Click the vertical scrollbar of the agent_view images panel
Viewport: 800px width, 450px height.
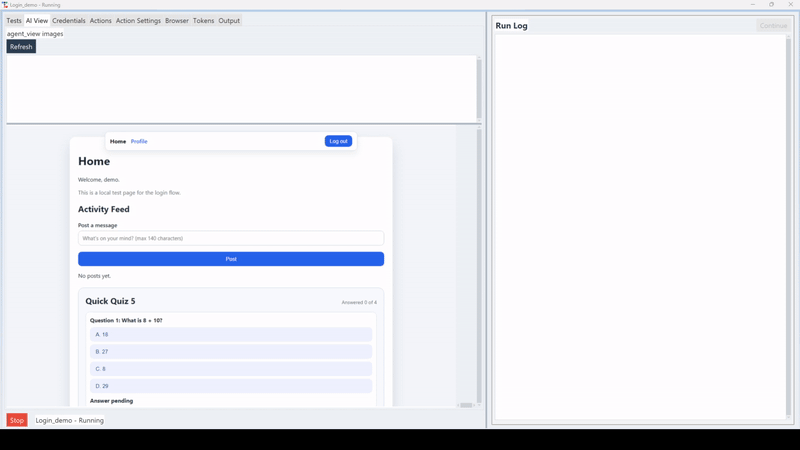479,88
